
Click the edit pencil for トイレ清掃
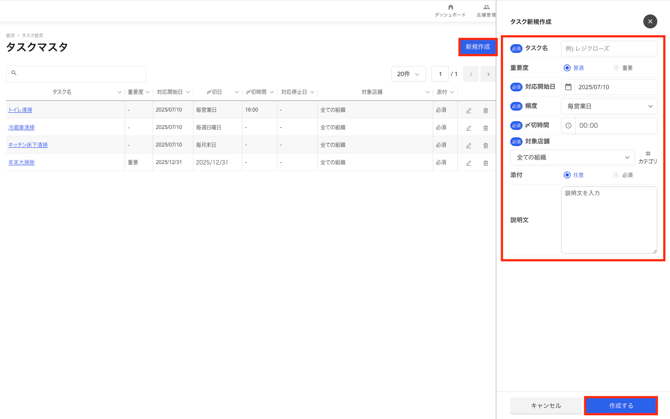tap(468, 111)
